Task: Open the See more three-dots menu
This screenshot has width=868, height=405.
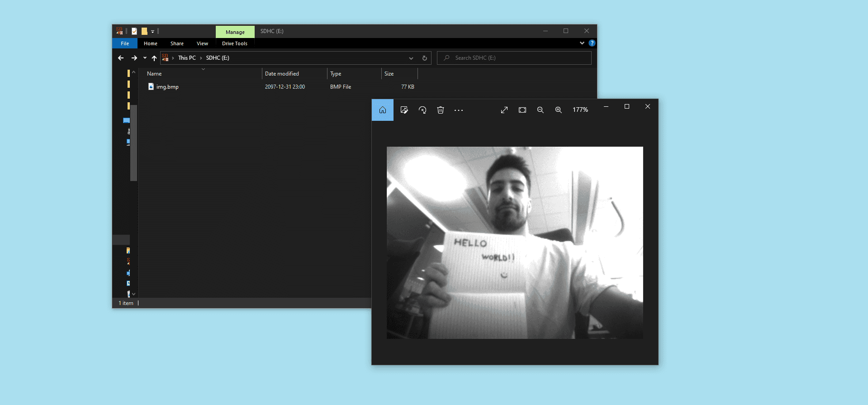Action: click(459, 110)
